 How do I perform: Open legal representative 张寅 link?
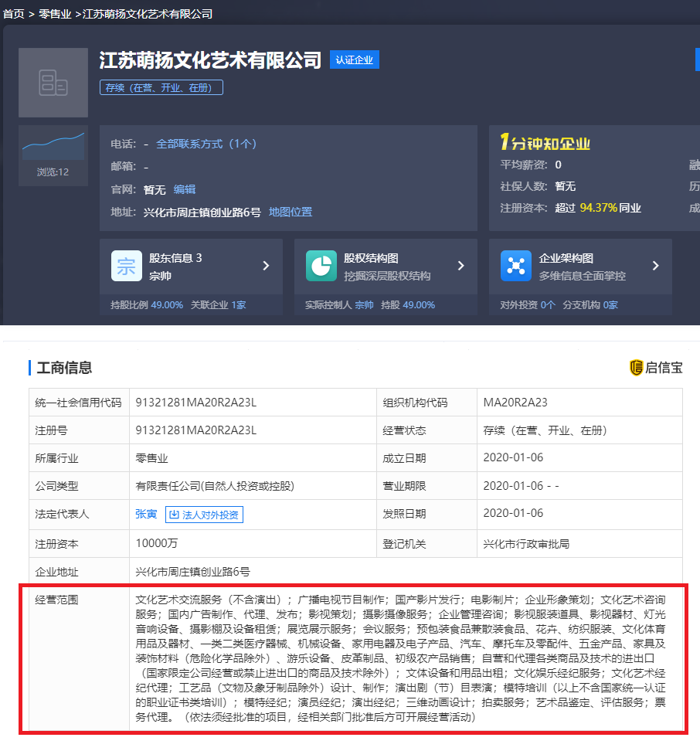146,514
